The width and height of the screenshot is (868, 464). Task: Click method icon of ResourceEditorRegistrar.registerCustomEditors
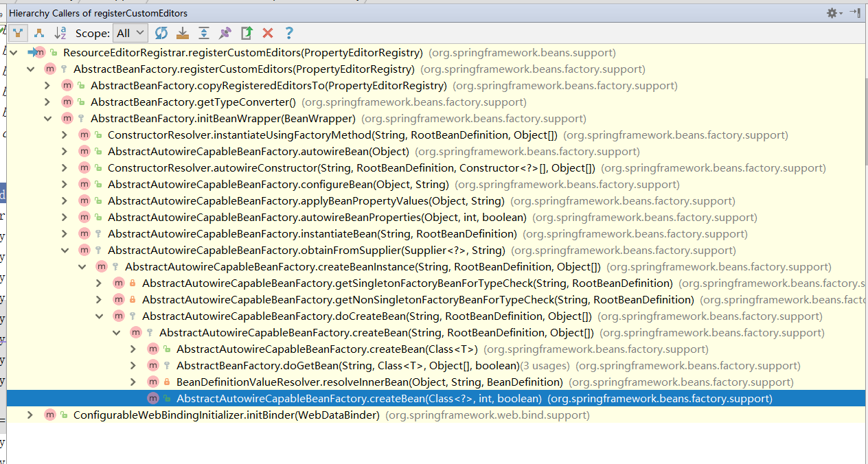41,53
